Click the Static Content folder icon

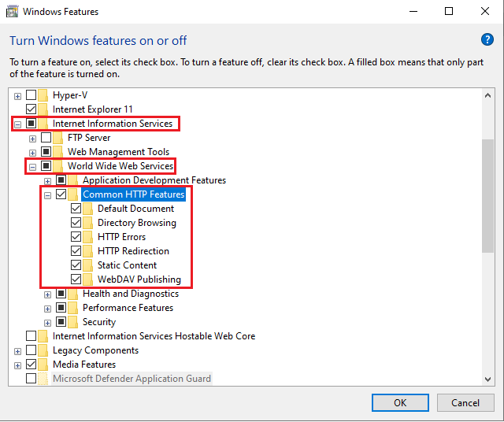pos(87,265)
